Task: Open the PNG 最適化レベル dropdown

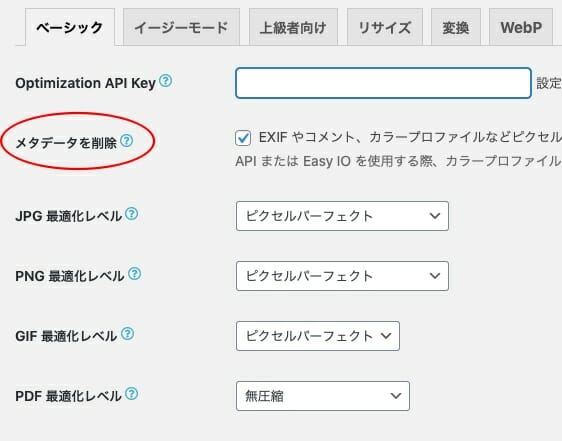Action: (x=342, y=276)
